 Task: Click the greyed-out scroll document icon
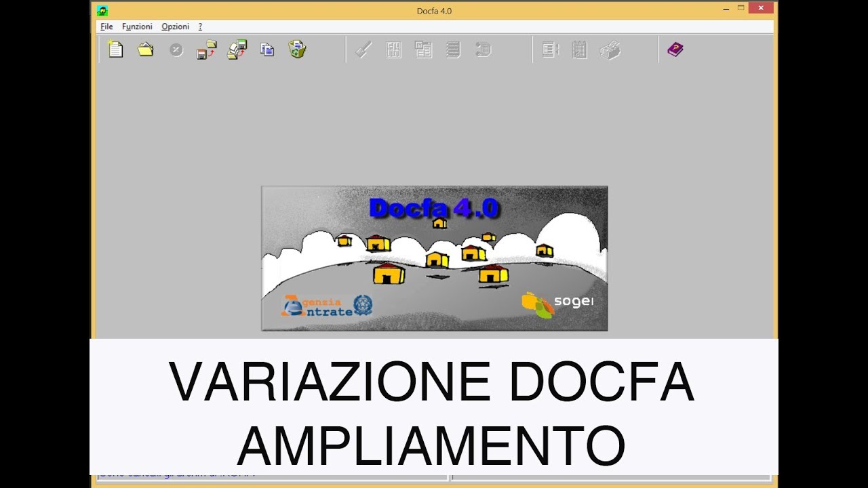[484, 49]
